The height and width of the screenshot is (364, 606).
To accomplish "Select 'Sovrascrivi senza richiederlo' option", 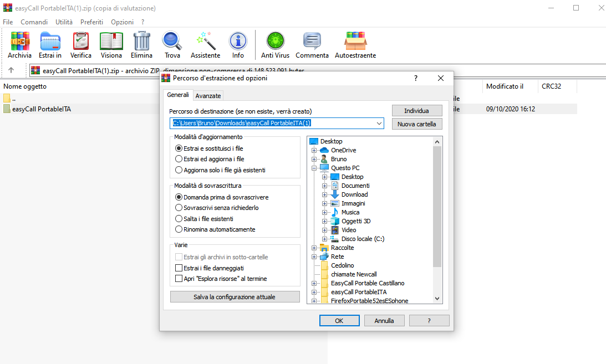I will [x=179, y=208].
